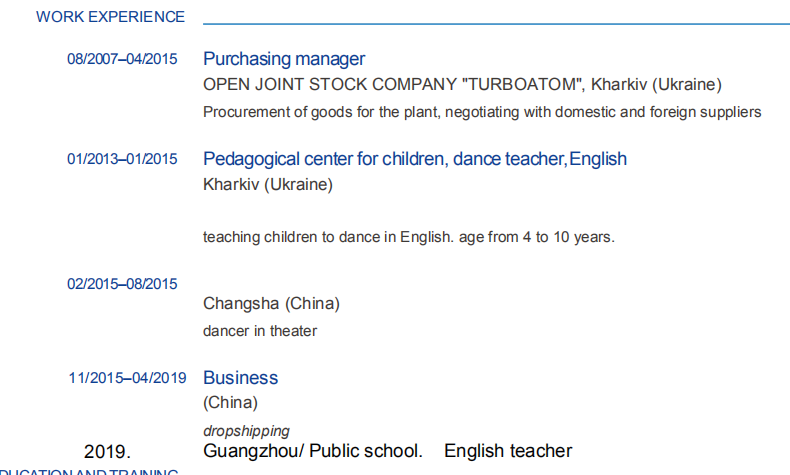Click Kharkiv (Ukraine) below the Pedagogical center title
Image resolution: width=790 pixels, height=475 pixels.
pyautogui.click(x=268, y=185)
